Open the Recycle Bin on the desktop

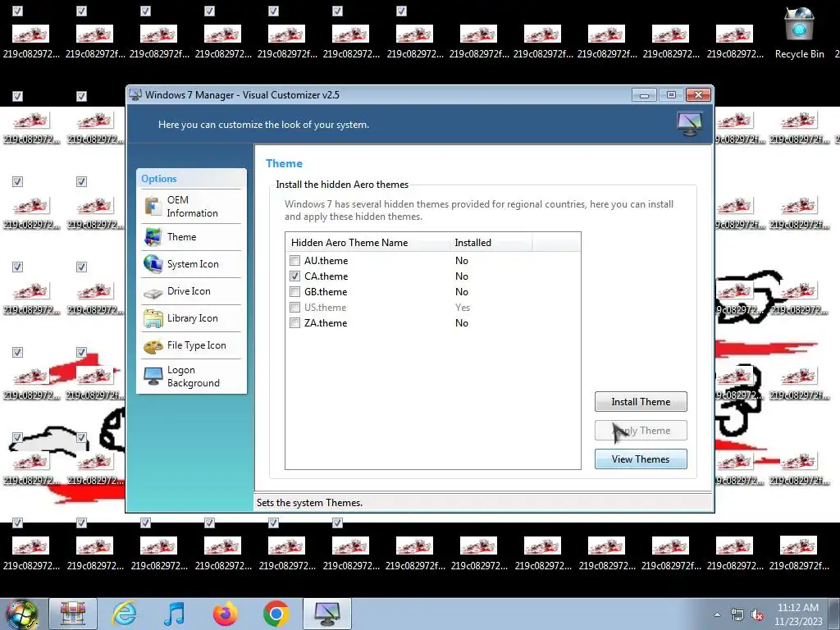click(x=799, y=33)
